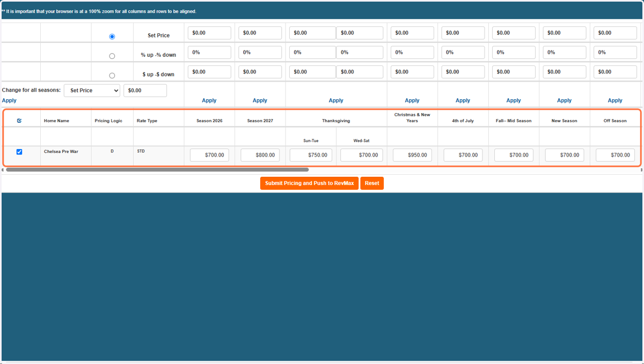Click Apply for the 4th of July column

463,100
